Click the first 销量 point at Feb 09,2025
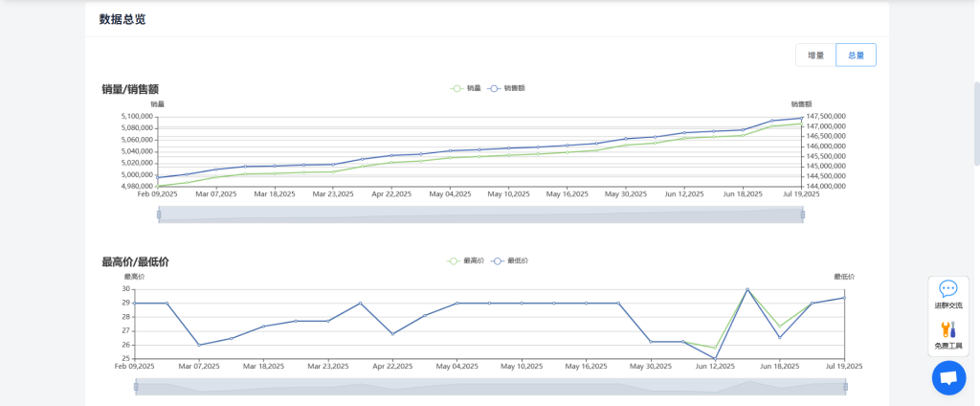The image size is (980, 406). (x=158, y=186)
